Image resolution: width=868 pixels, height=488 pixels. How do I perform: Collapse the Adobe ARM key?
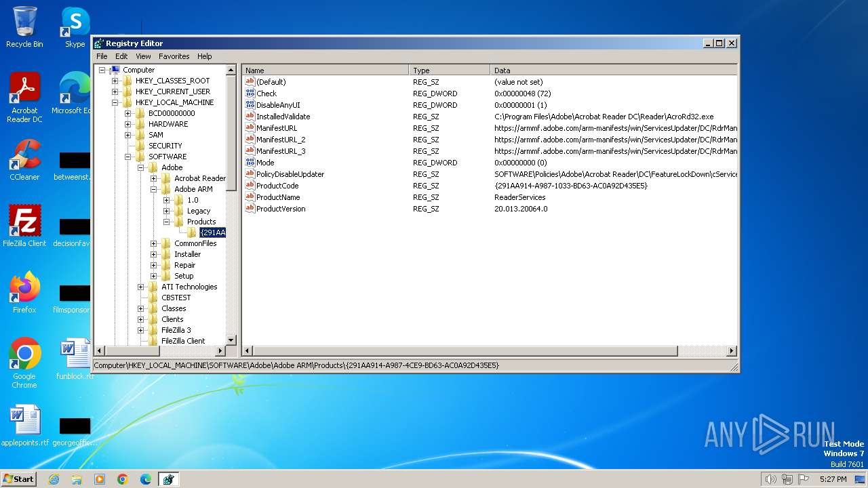(x=154, y=189)
